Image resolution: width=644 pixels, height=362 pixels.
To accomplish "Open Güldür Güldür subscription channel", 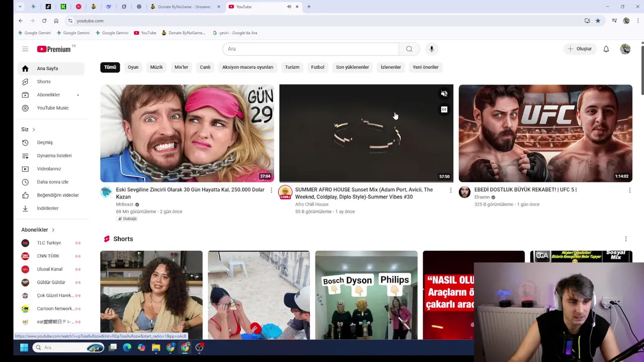I will 51,282.
